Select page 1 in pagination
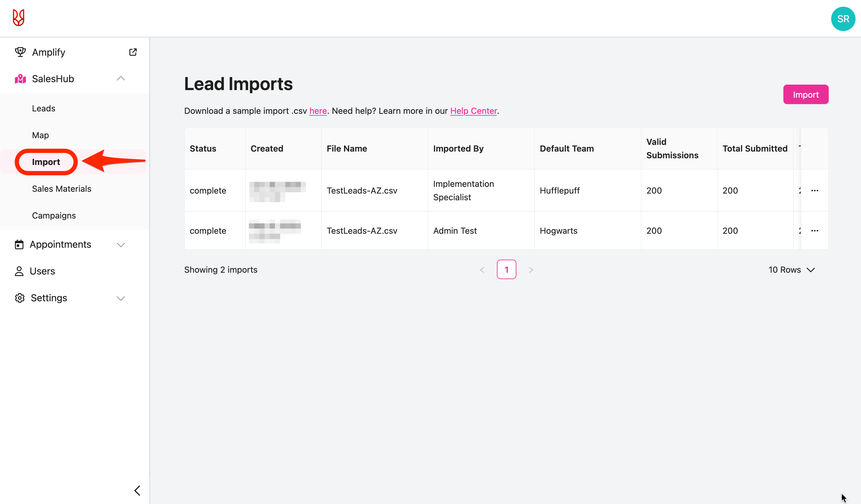This screenshot has width=861, height=504. tap(506, 270)
